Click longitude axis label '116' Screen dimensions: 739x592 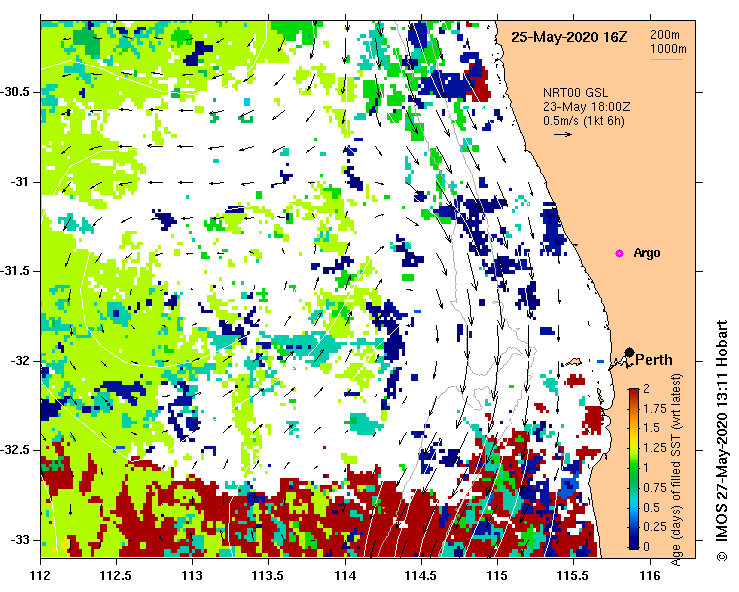point(650,576)
